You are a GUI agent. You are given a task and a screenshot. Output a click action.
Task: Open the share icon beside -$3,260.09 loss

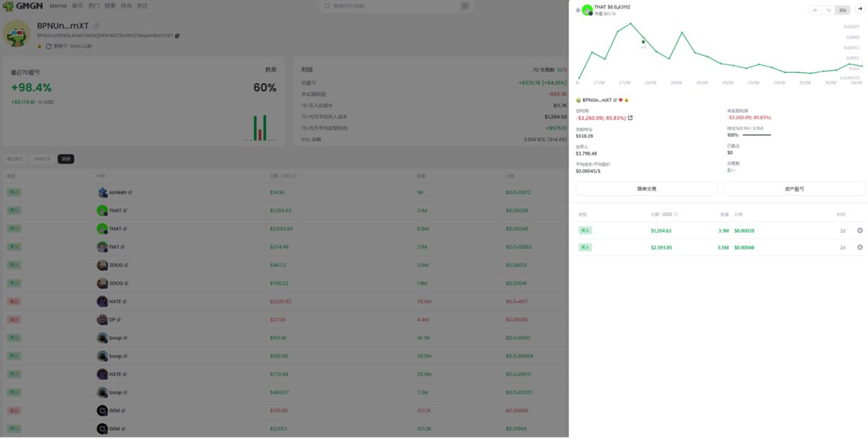[x=630, y=118]
